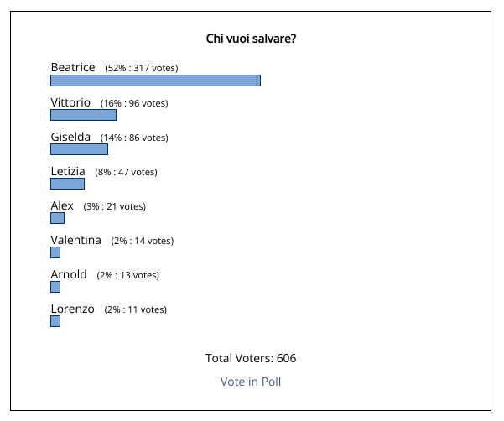Viewport: 504px width, 421px height.
Task: Select the Letizia result bar
Action: (x=67, y=184)
